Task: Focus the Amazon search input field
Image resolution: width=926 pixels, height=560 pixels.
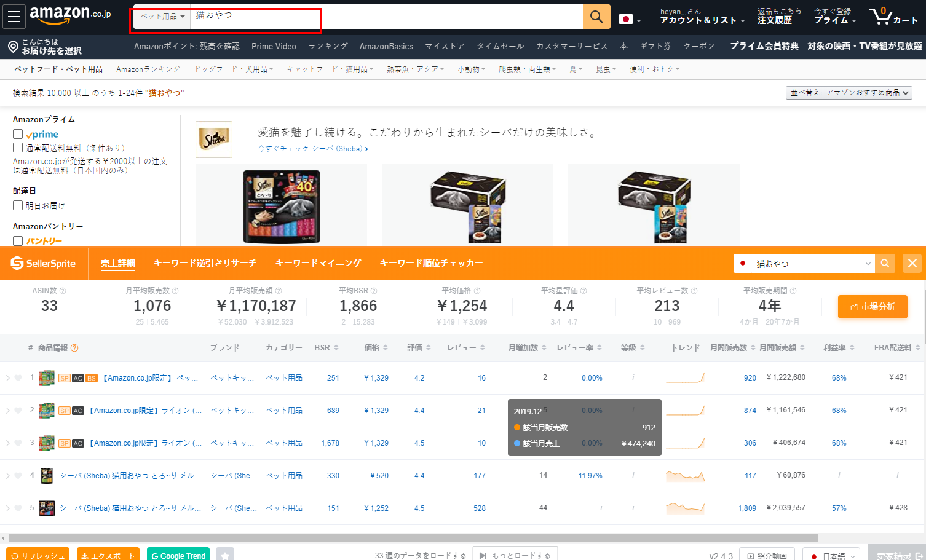Action: [386, 17]
